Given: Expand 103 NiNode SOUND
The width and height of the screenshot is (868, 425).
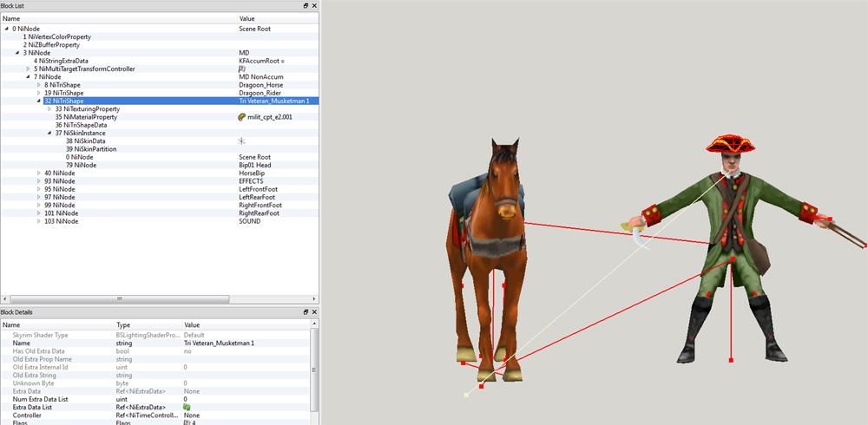Looking at the screenshot, I should click(x=39, y=221).
